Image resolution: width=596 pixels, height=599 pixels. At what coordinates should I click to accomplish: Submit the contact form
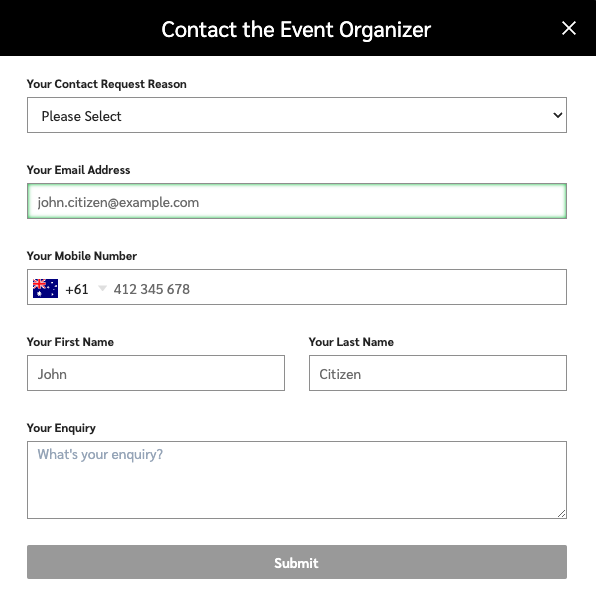click(x=297, y=562)
